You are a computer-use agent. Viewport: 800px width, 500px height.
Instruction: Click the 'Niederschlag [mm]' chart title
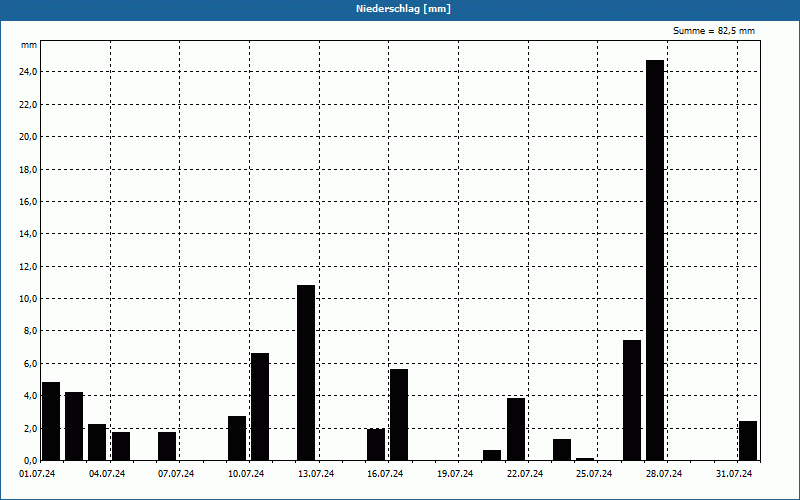403,9
